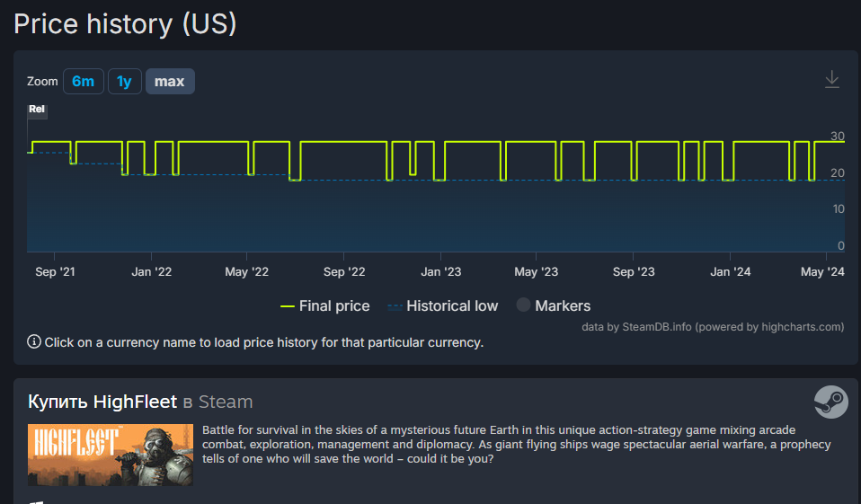The width and height of the screenshot is (861, 504).
Task: Click the currency name hint text
Action: [264, 342]
